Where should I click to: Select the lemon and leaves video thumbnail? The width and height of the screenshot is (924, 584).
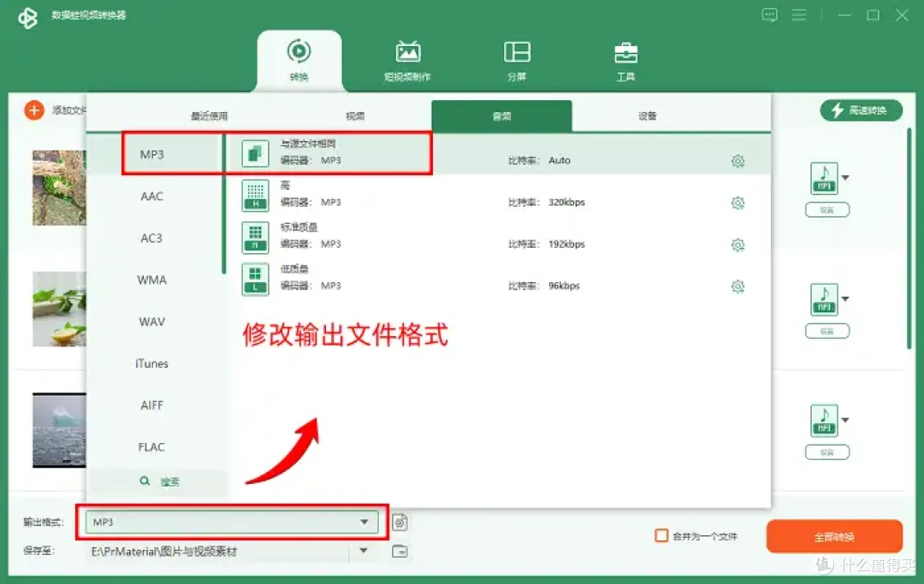pyautogui.click(x=59, y=309)
